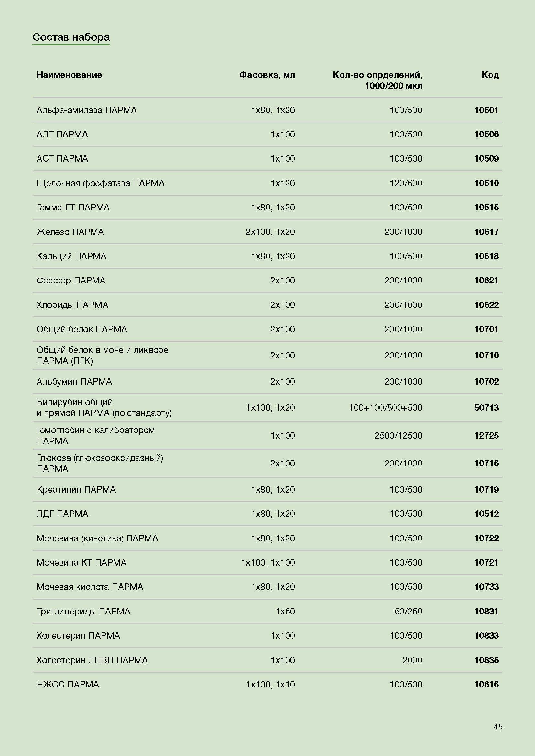Click the 120/600 determinations value
Screen dimensions: 535x756
(x=406, y=183)
